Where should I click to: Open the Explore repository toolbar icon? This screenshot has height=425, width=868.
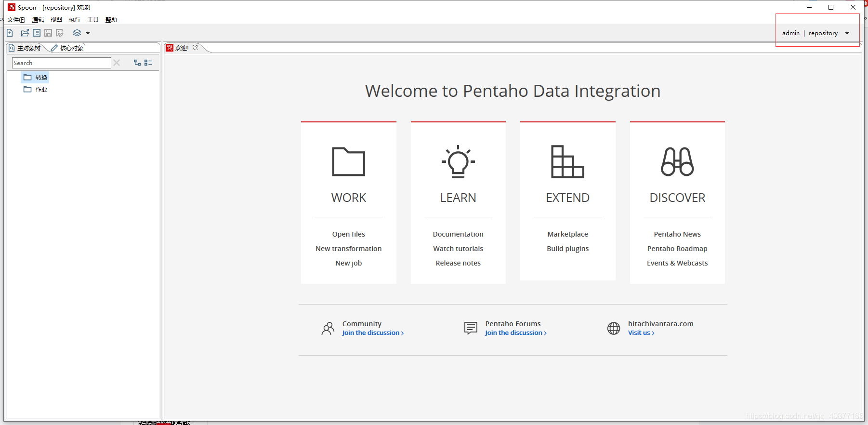click(37, 33)
